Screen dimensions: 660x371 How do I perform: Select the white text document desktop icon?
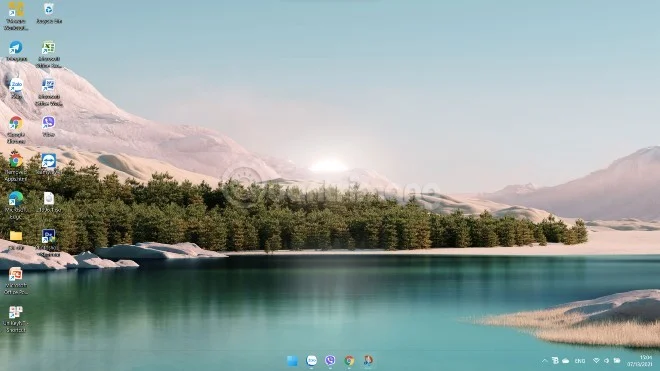[x=49, y=202]
